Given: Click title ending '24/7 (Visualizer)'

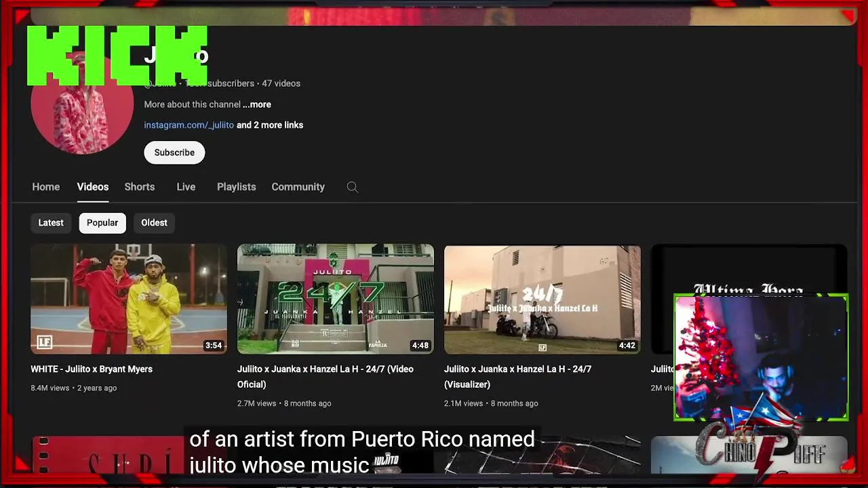Looking at the screenshot, I should [x=517, y=377].
